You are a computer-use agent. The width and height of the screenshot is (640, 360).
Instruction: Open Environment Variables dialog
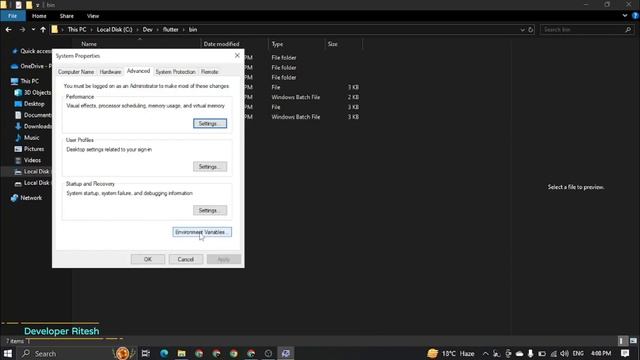coord(202,232)
